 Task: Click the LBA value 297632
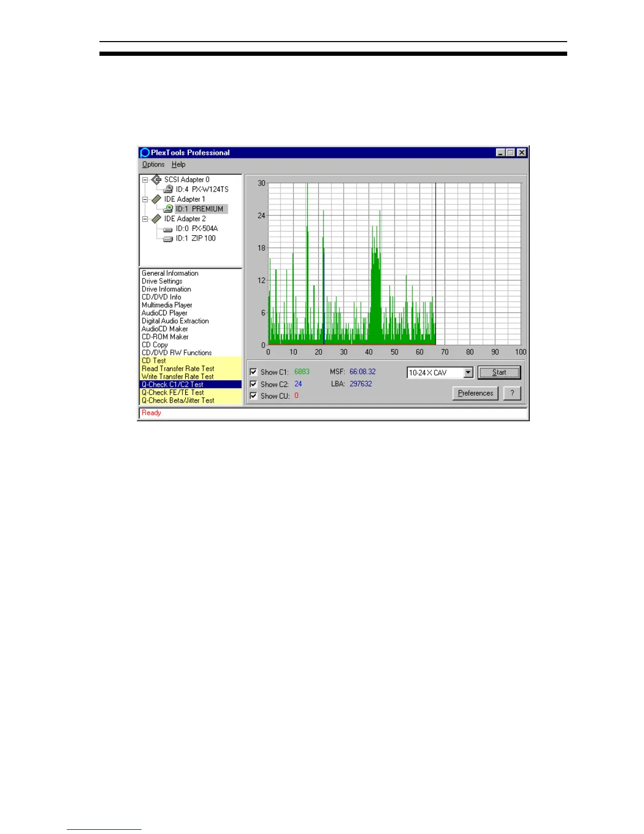(361, 384)
